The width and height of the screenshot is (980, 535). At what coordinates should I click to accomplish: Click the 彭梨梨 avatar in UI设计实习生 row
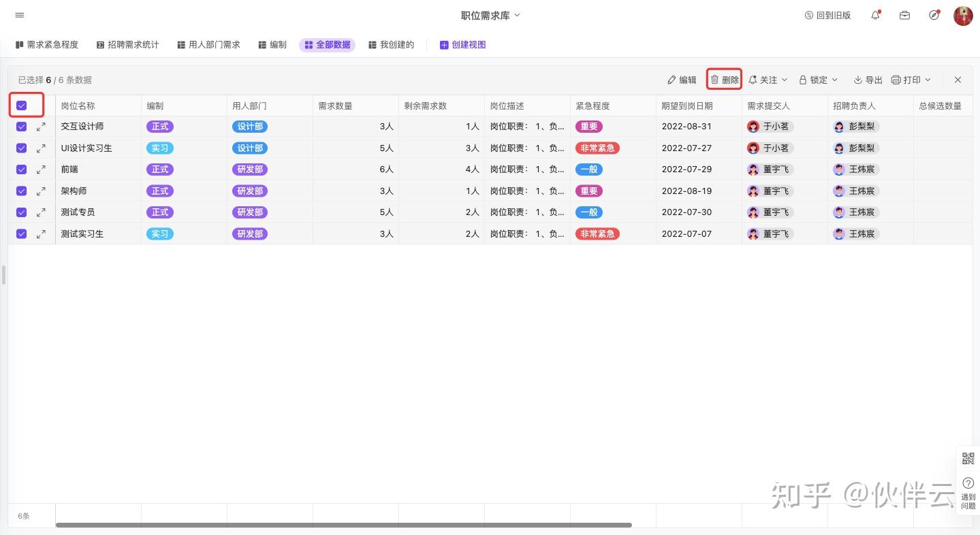(x=839, y=148)
